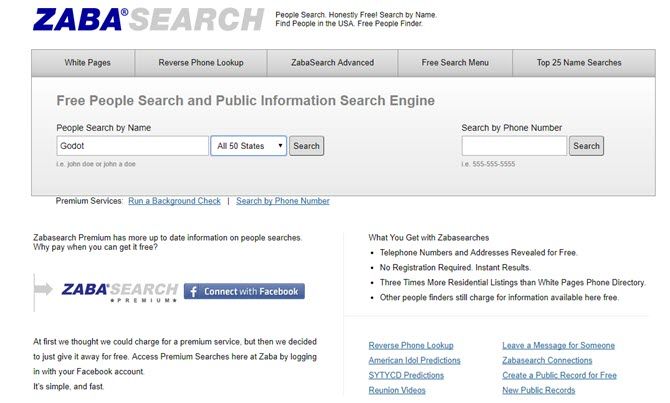Open the All 50 States dropdown

[248, 146]
